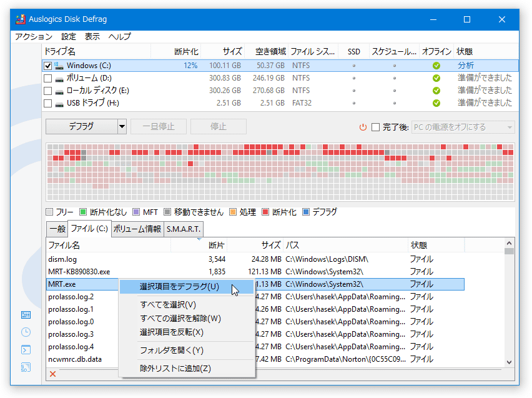Click the Windows (C:) drive icon
Viewport: 532px width, 398px height.
click(59, 66)
